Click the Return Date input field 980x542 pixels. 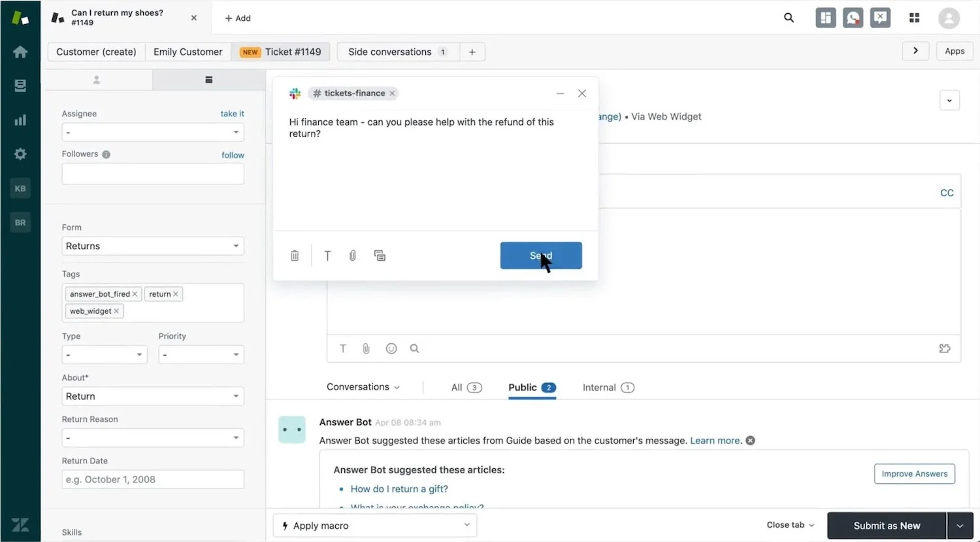(153, 479)
